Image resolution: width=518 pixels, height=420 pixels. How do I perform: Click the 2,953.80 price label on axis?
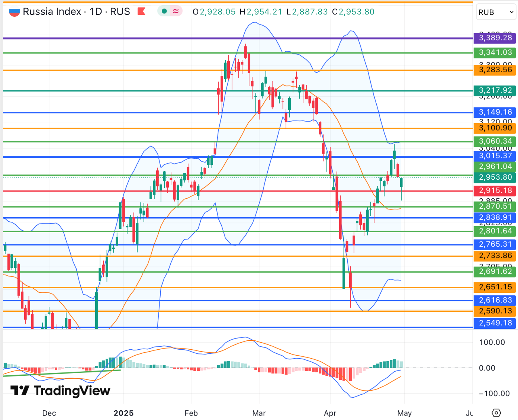495,177
